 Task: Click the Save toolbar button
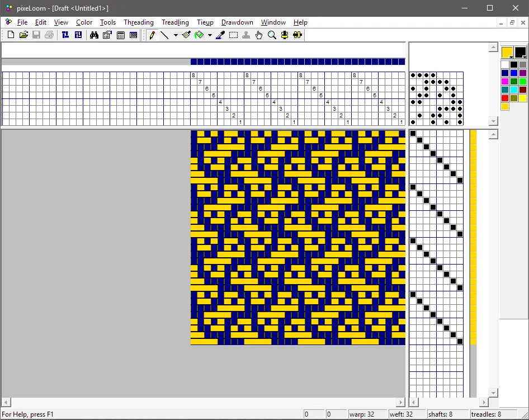coord(36,35)
